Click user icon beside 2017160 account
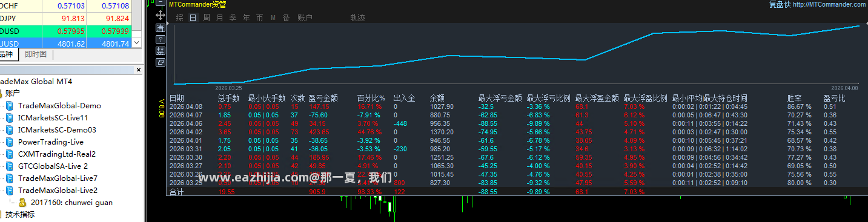Screen dimensions: 868x222 point(22,202)
